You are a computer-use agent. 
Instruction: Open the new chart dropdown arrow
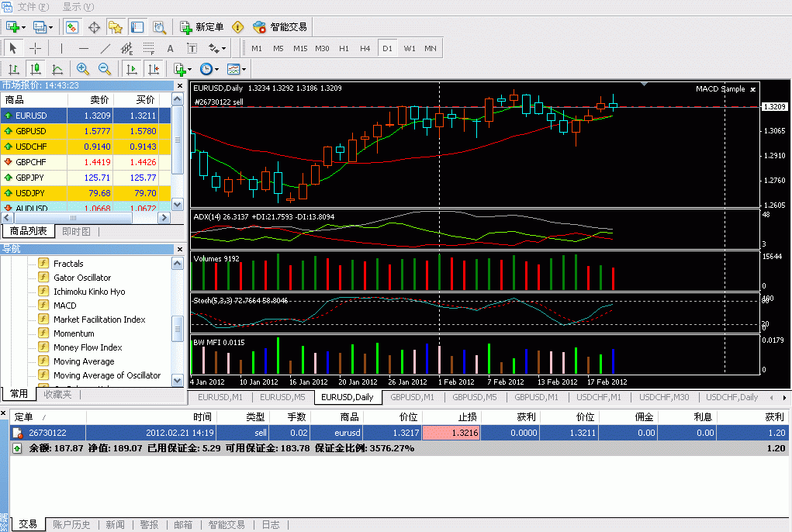click(x=26, y=27)
